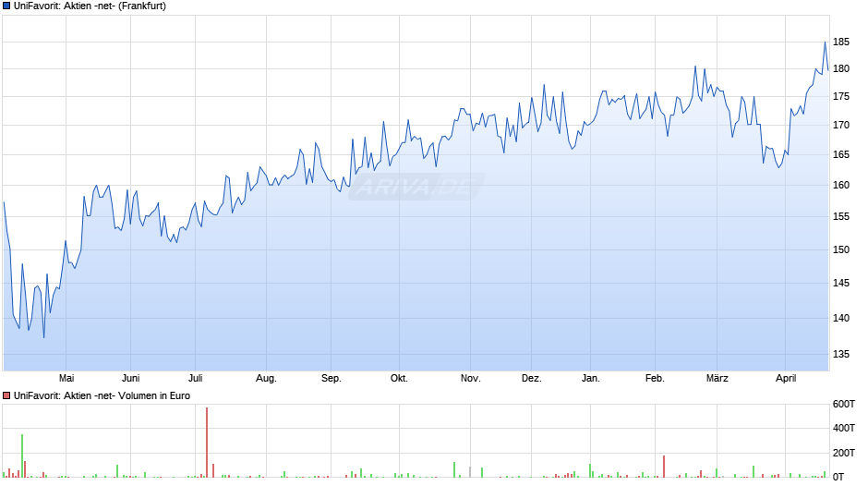Click the red legend square beside Volumen title

pos(6,395)
